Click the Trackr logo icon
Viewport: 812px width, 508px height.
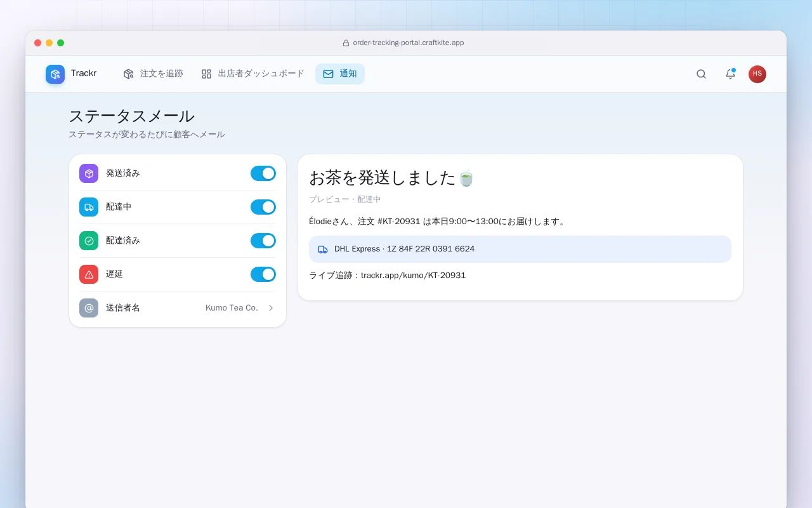55,74
